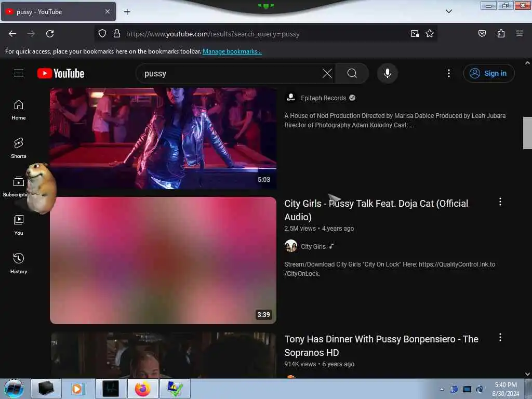The width and height of the screenshot is (532, 399).
Task: Clear the search query with X
Action: pyautogui.click(x=327, y=73)
